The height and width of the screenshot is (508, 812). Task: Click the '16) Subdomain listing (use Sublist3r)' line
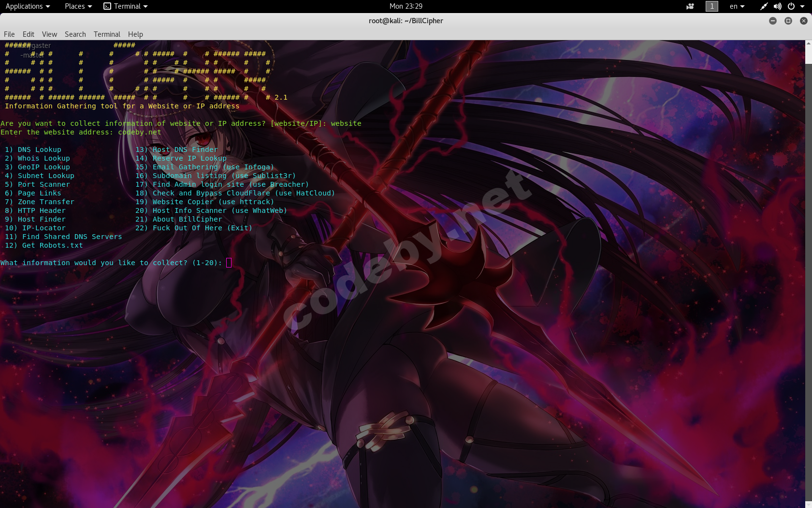pyautogui.click(x=216, y=176)
